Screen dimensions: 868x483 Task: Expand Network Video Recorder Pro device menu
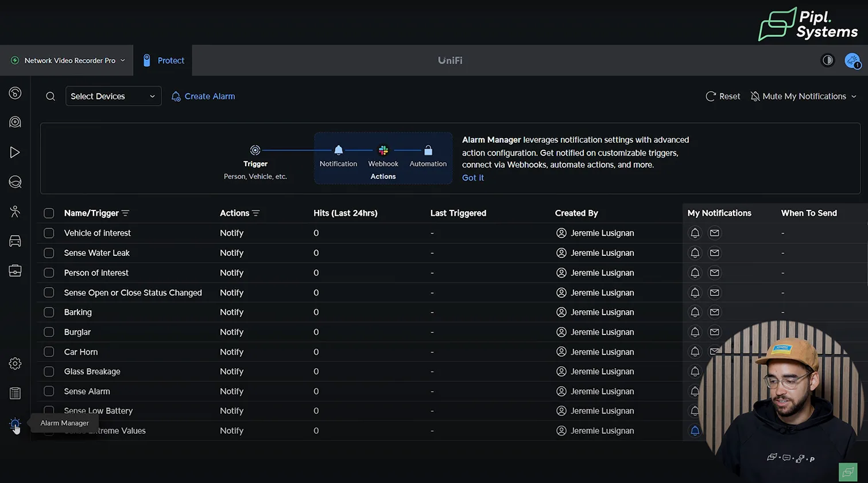(x=68, y=60)
